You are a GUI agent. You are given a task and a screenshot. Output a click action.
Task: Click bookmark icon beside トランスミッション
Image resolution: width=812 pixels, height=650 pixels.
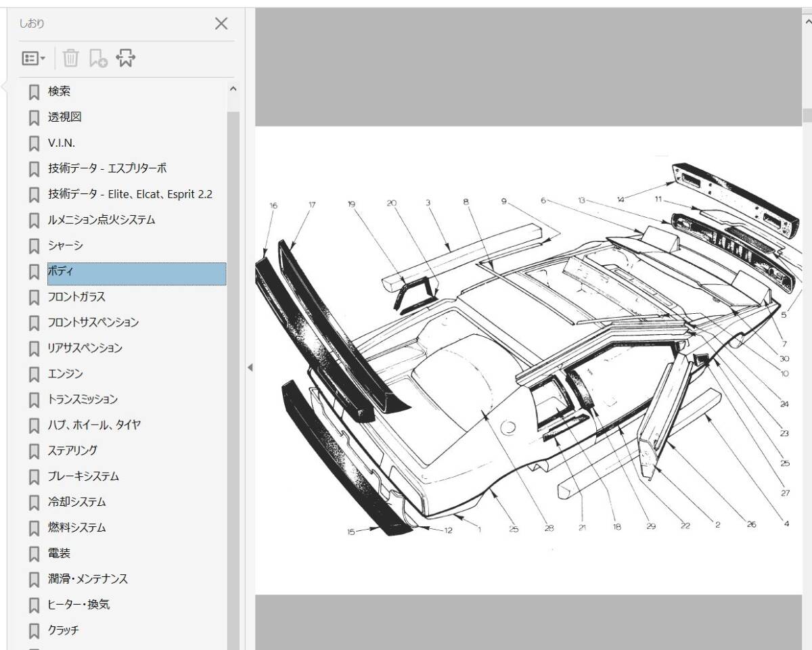pyautogui.click(x=34, y=400)
